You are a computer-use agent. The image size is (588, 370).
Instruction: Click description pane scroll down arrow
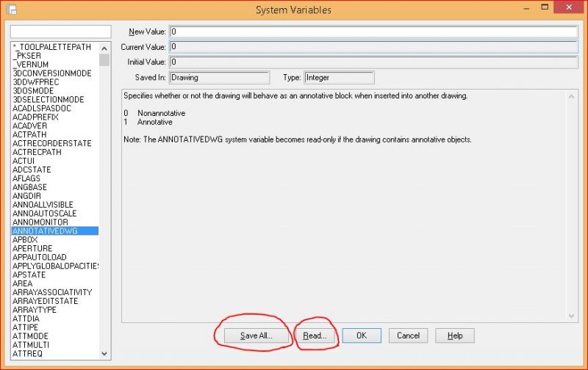[571, 316]
